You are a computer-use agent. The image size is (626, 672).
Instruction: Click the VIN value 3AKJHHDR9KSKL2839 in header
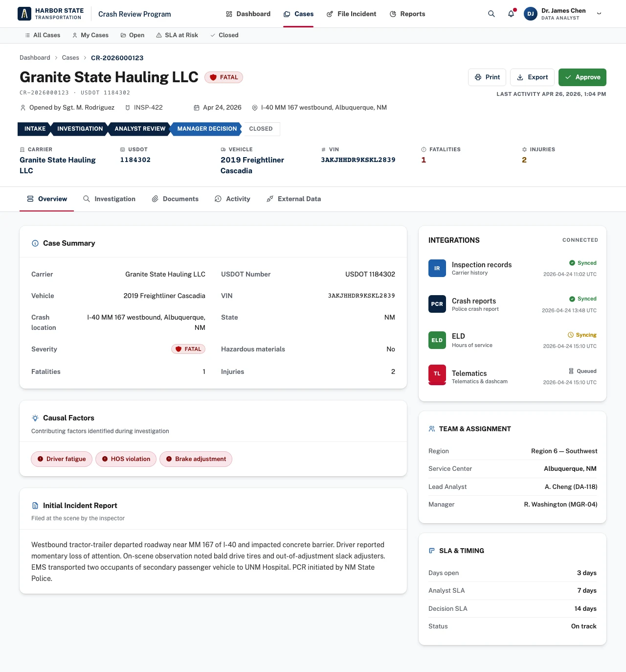358,160
